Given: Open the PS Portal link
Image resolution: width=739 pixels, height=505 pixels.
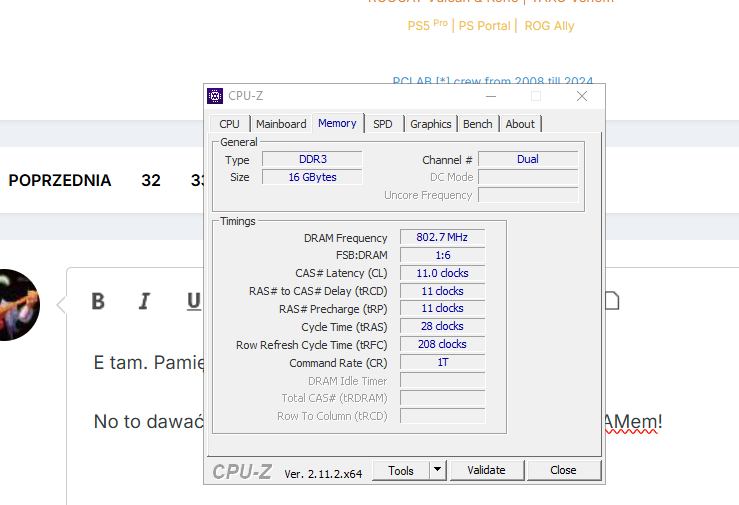Looking at the screenshot, I should coord(484,26).
